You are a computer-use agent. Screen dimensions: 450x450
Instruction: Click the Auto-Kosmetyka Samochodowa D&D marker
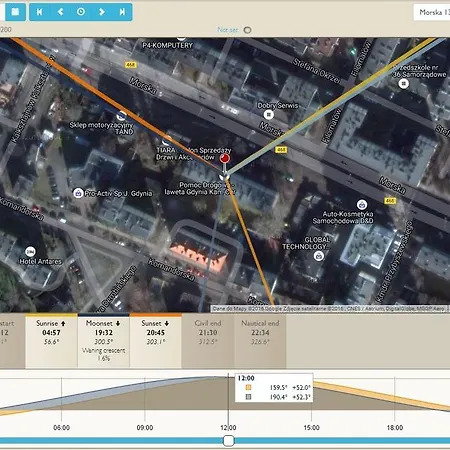click(x=362, y=204)
